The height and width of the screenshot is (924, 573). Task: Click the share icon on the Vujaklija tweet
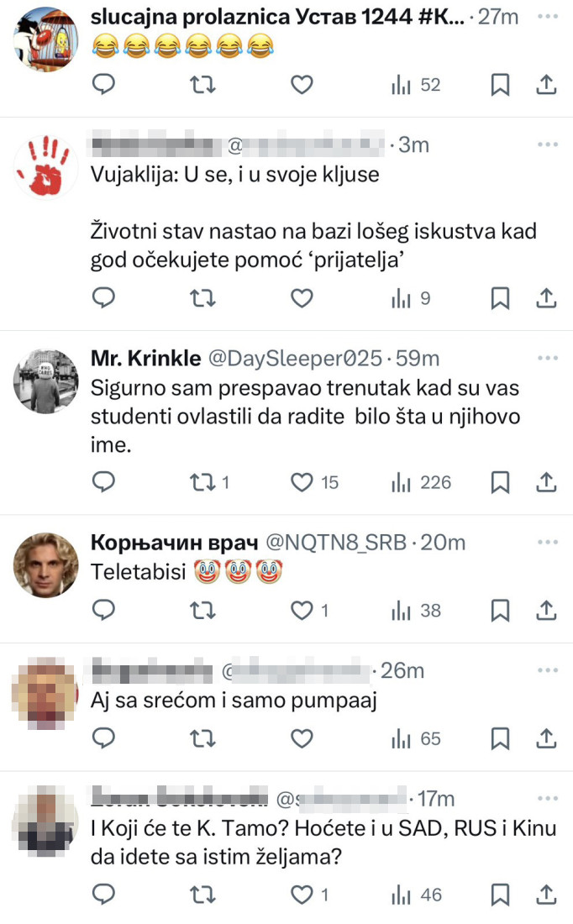click(x=546, y=296)
